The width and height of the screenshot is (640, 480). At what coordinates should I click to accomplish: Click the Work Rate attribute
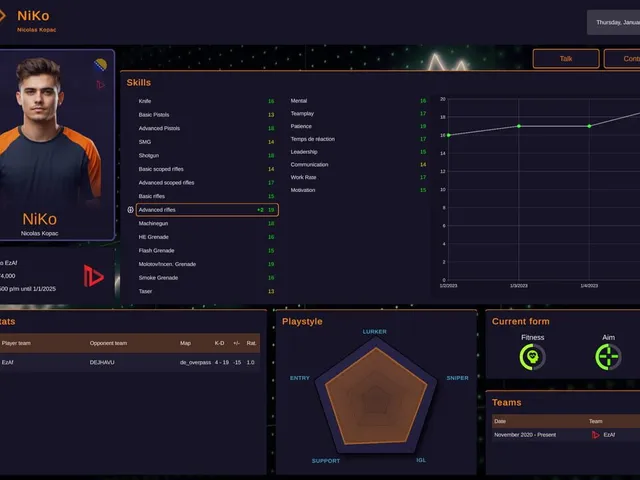point(358,177)
